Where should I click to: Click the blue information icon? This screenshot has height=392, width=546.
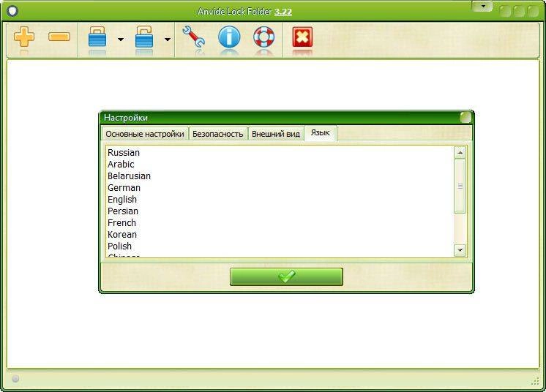(229, 37)
